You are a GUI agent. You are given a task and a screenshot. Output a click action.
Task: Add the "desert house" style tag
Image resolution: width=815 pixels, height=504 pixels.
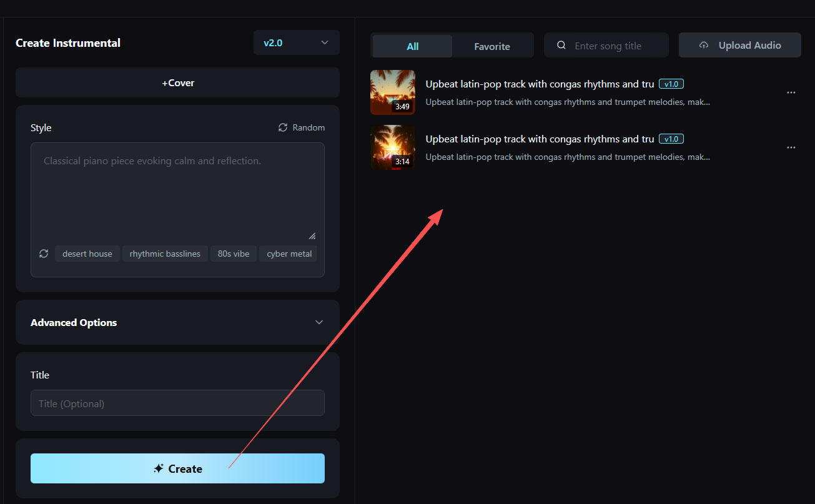[x=87, y=254]
